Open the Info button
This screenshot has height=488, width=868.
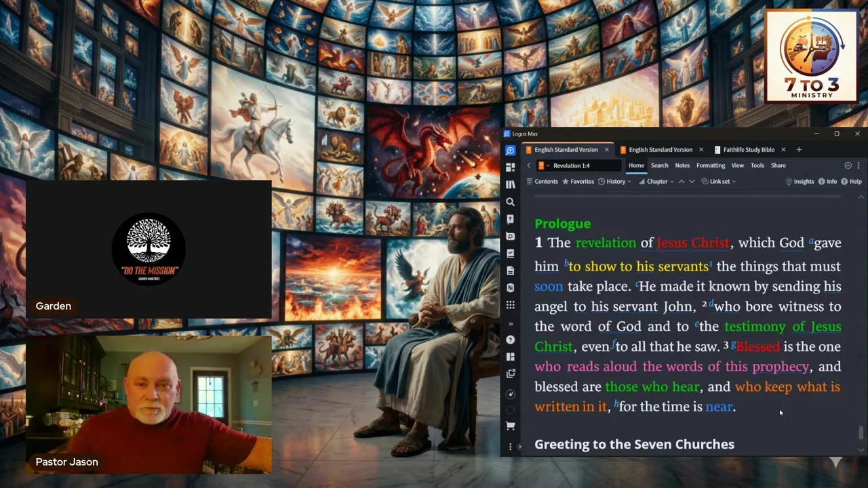pos(827,182)
